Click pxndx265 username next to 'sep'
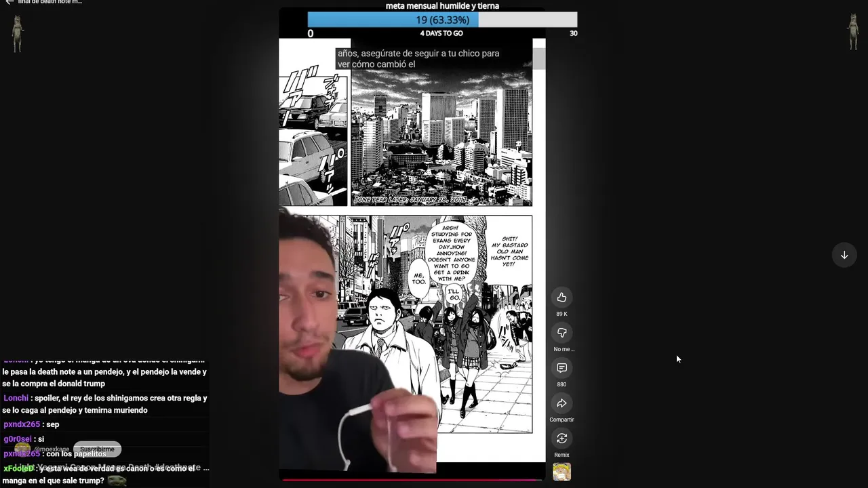 tap(22, 424)
